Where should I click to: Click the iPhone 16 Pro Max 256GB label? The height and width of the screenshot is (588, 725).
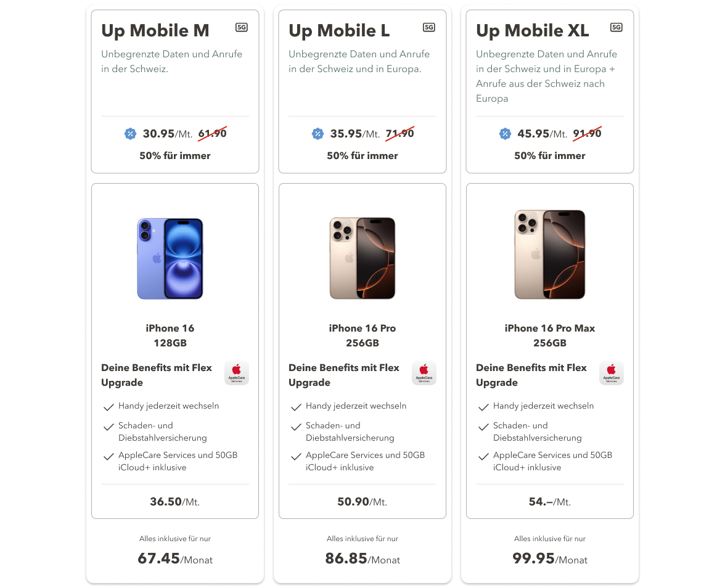click(550, 335)
